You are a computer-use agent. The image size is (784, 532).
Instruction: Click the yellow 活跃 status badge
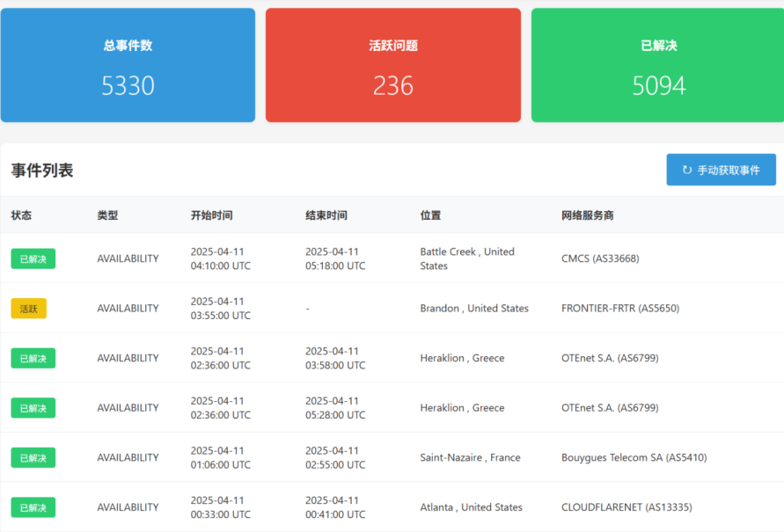click(x=28, y=309)
